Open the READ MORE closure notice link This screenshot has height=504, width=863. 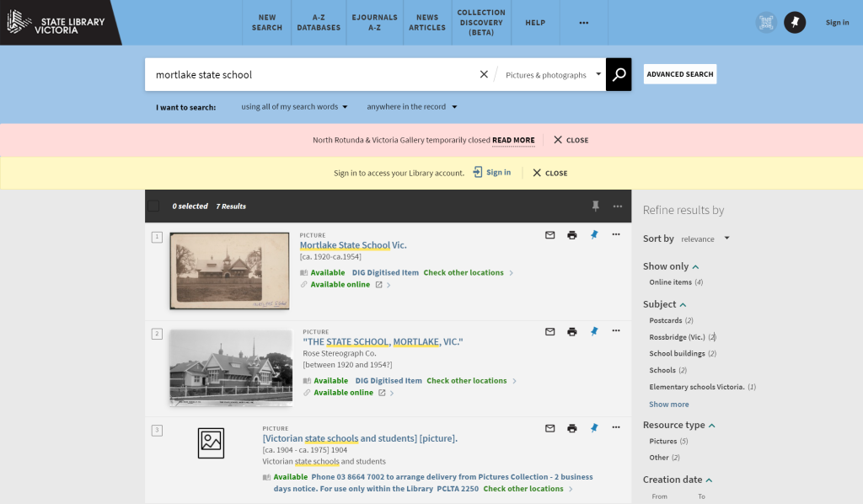click(513, 140)
